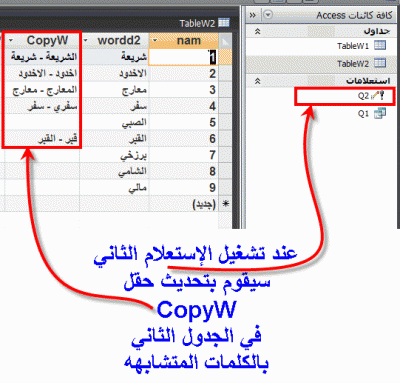
Task: Click the row selector for record 2
Action: tap(225, 73)
